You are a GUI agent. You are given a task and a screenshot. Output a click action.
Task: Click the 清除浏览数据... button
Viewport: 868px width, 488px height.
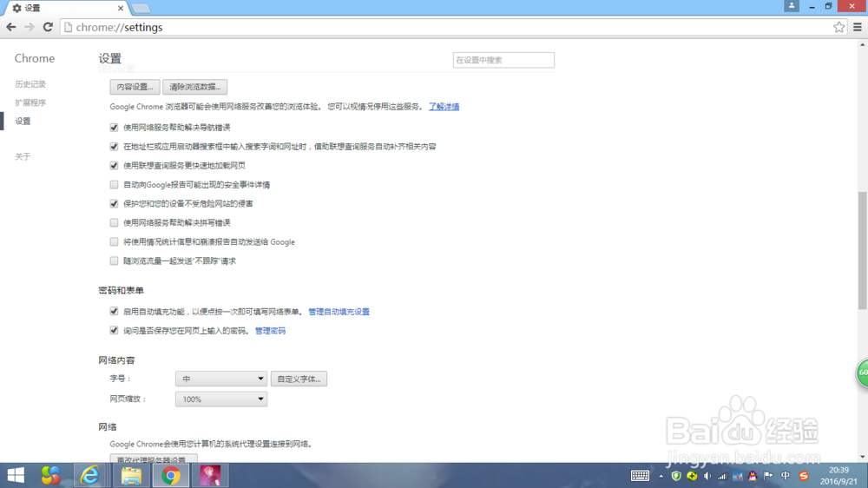pos(194,87)
